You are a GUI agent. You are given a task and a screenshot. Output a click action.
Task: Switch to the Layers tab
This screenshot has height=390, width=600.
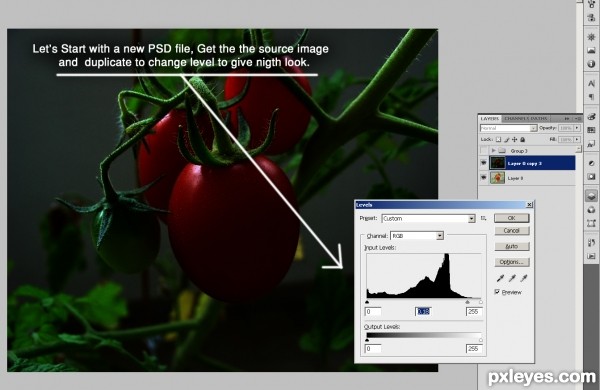point(490,119)
